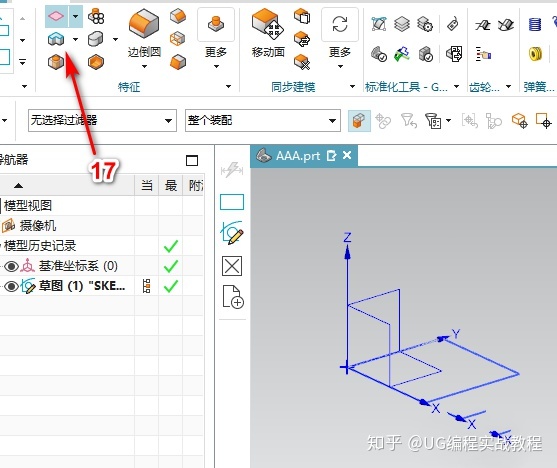557x468 pixels.
Task: Select the 基准坐标系 (0) node
Action: tap(78, 266)
